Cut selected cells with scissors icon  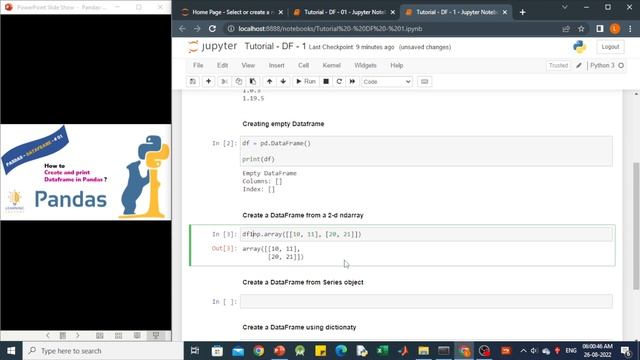pos(224,82)
